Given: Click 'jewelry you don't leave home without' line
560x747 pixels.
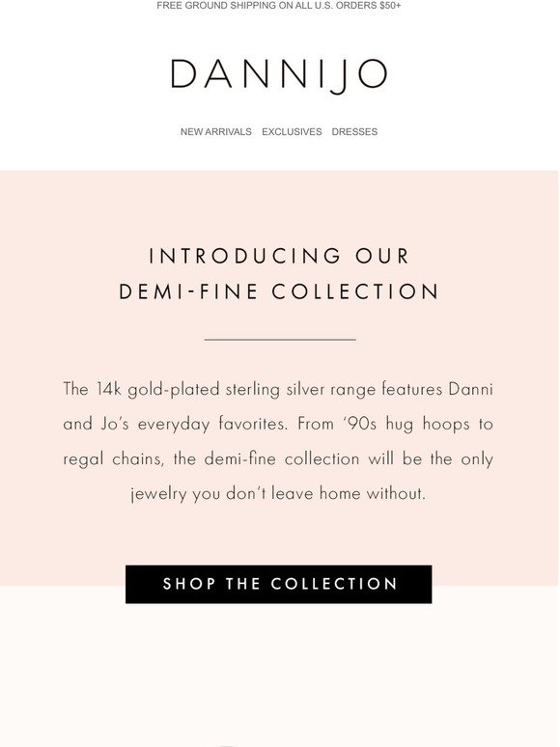Looking at the screenshot, I should click(278, 494).
